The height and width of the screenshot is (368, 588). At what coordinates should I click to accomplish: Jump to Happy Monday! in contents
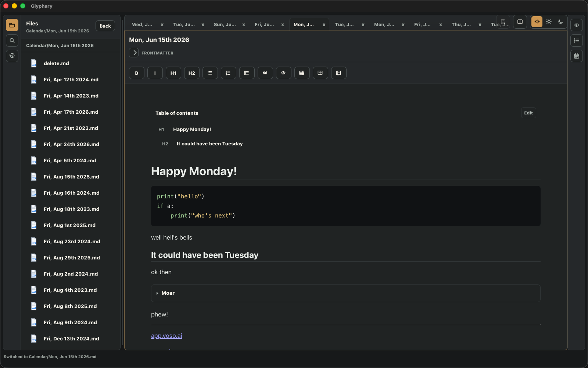click(192, 129)
